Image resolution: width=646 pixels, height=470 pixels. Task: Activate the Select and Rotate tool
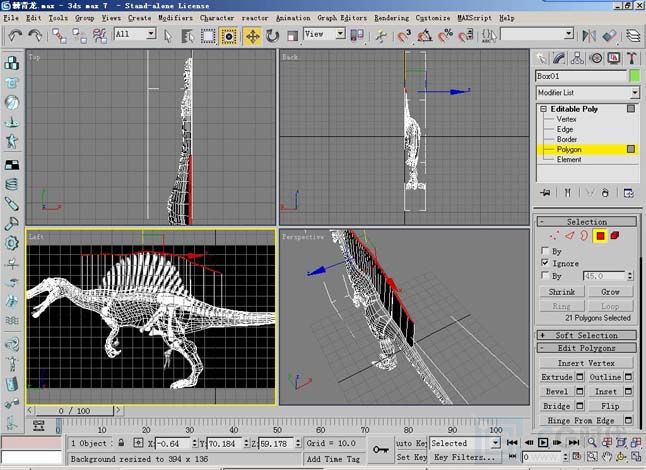pyautogui.click(x=272, y=36)
